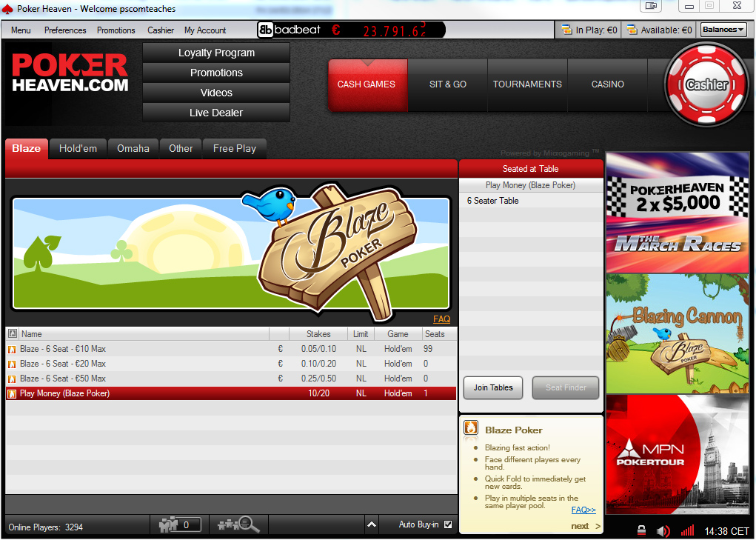Click the blaze icon for €50 Max row
756x540 pixels.
click(x=12, y=379)
